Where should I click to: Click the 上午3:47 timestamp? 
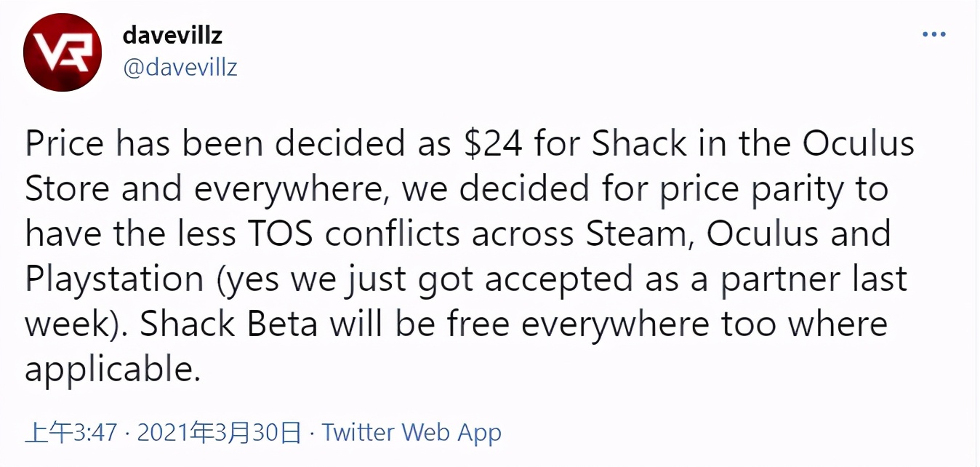point(71,433)
